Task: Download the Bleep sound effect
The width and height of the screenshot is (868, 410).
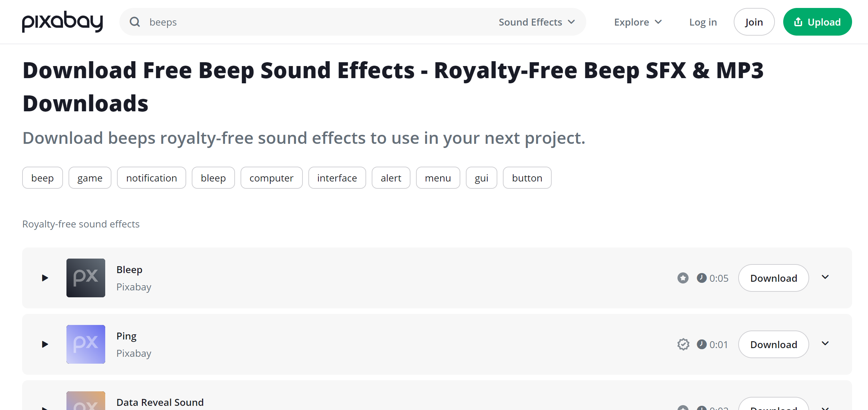Action: 774,278
